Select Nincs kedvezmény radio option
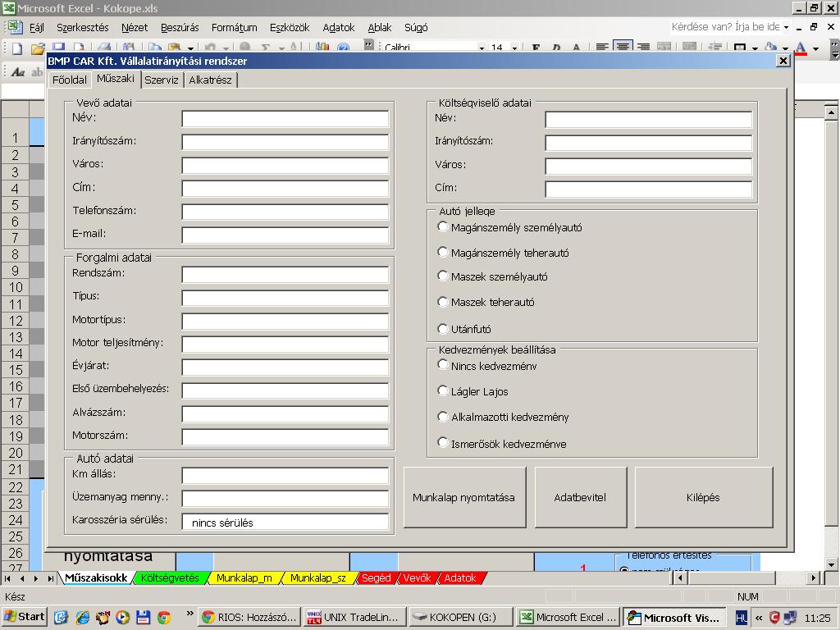Image resolution: width=840 pixels, height=630 pixels. [x=442, y=365]
